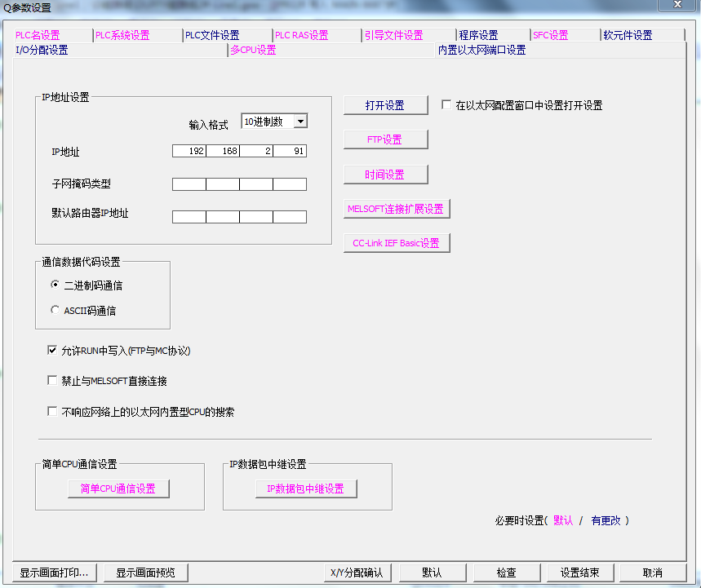The width and height of the screenshot is (701, 588).
Task: Click the 设置结束 button
Action: click(x=580, y=573)
